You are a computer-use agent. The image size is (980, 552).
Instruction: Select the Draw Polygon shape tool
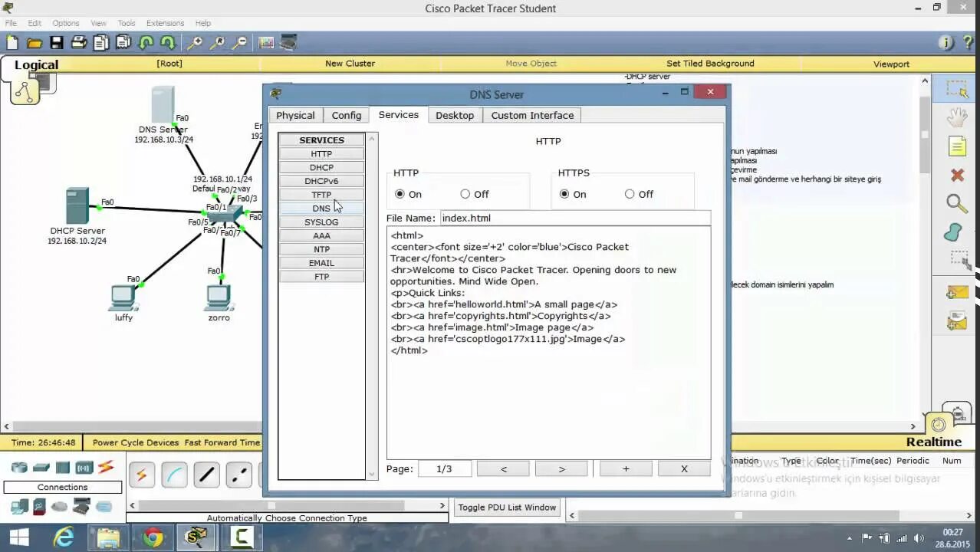pyautogui.click(x=953, y=232)
